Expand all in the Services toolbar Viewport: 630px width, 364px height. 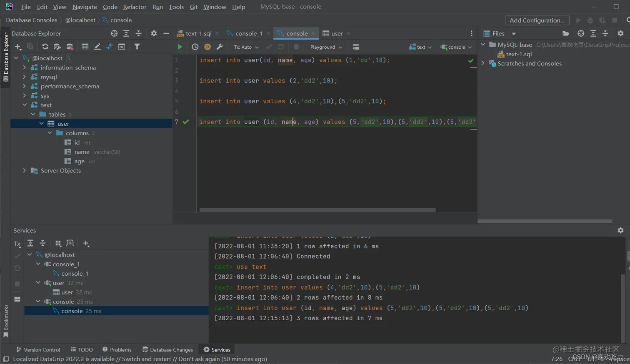(x=30, y=243)
